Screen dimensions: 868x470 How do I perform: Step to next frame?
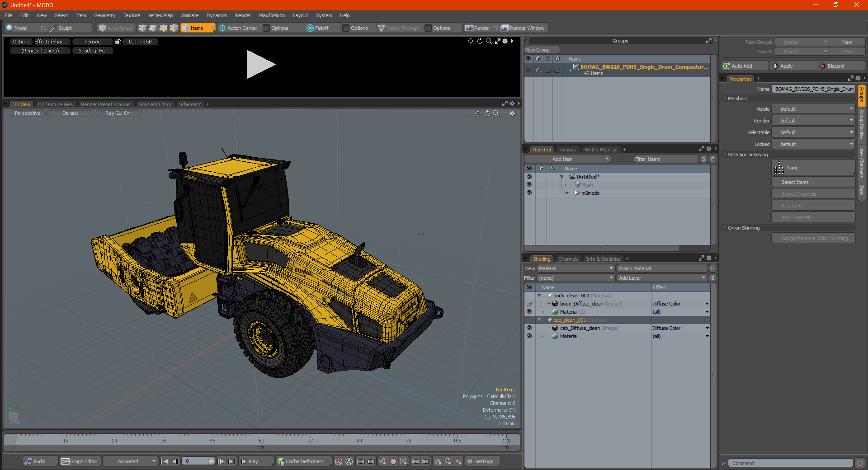[221, 461]
